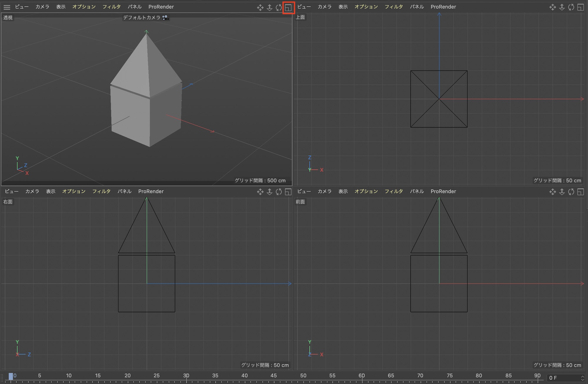The image size is (588, 384).
Task: Open the パネル menu in perspective viewport
Action: coord(135,7)
